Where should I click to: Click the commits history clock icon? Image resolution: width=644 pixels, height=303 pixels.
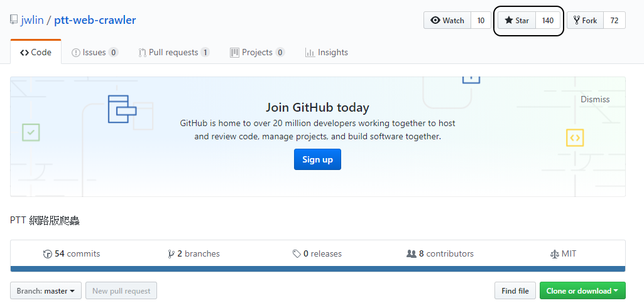click(47, 254)
